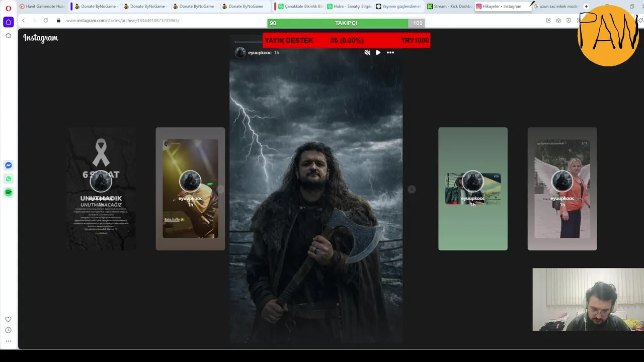Open history clock icon in sidebar
Image resolution: width=644 pixels, height=362 pixels.
point(8,330)
